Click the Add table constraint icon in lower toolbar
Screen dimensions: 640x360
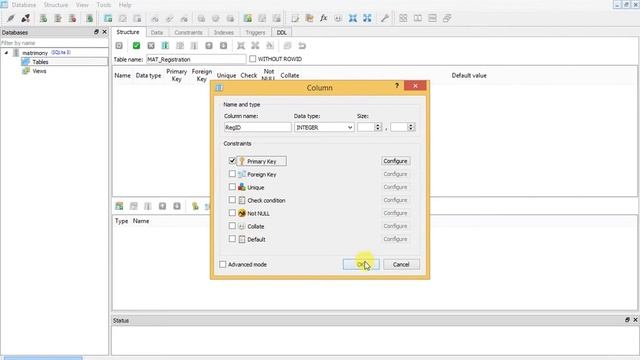point(119,206)
